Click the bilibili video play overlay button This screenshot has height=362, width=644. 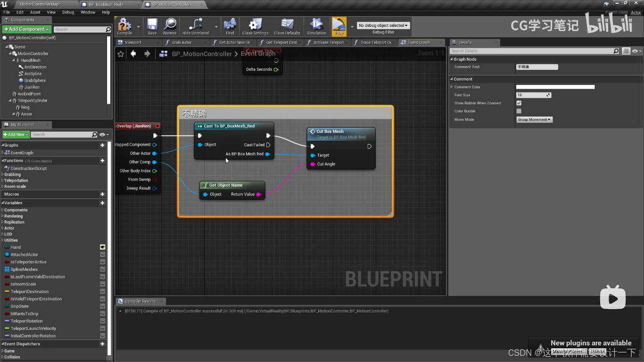pos(612,298)
